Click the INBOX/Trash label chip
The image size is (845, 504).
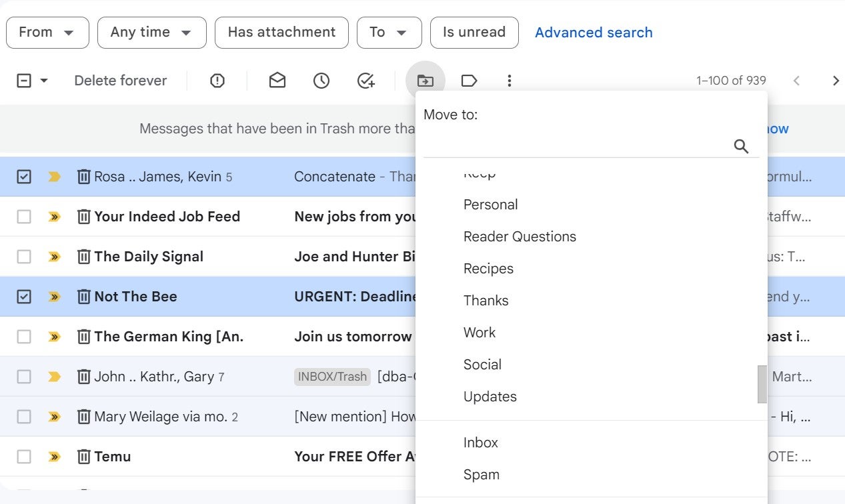[332, 377]
